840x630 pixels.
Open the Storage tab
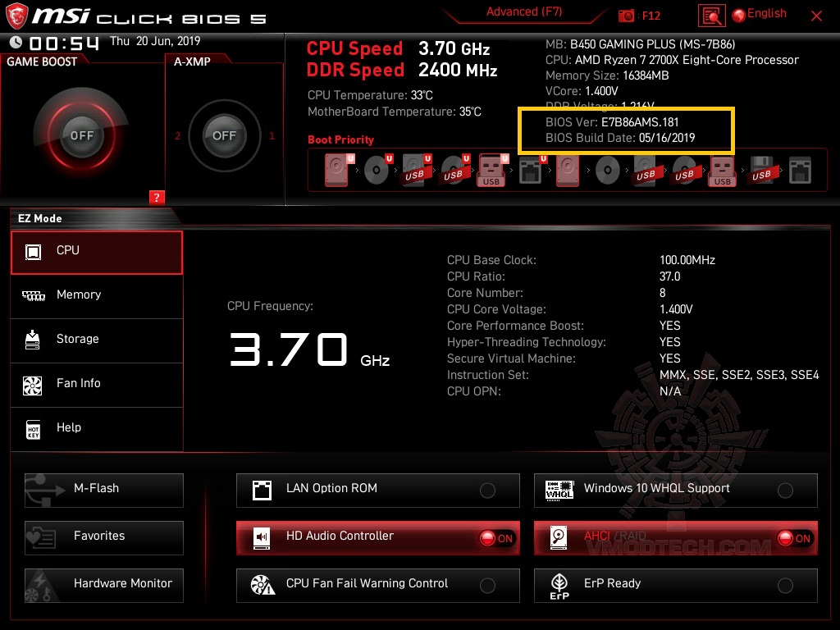click(97, 340)
